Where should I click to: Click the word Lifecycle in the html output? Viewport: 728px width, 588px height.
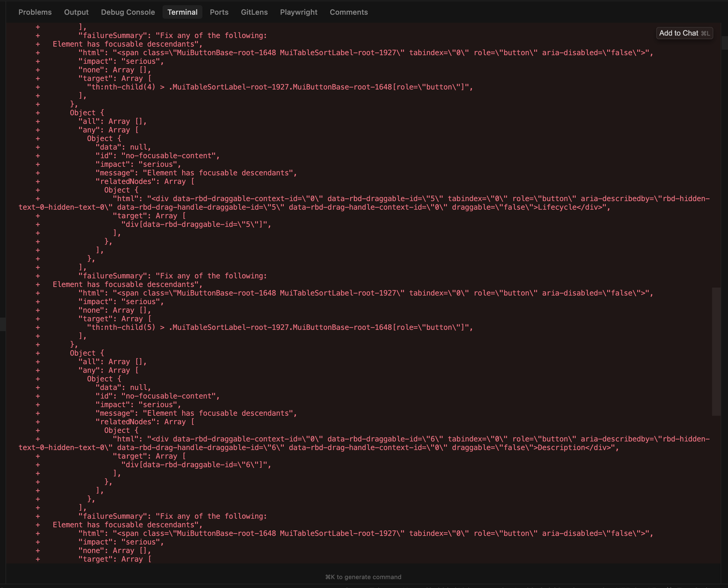tap(557, 207)
